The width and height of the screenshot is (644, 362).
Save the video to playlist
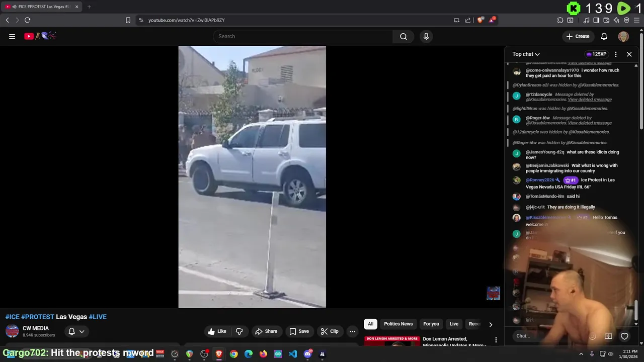[x=299, y=331]
